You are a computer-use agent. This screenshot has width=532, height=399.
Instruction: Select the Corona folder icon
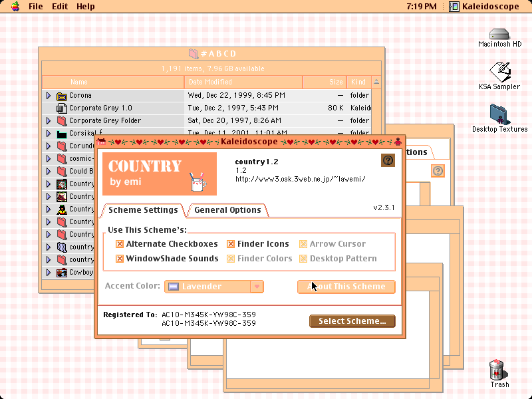click(61, 96)
